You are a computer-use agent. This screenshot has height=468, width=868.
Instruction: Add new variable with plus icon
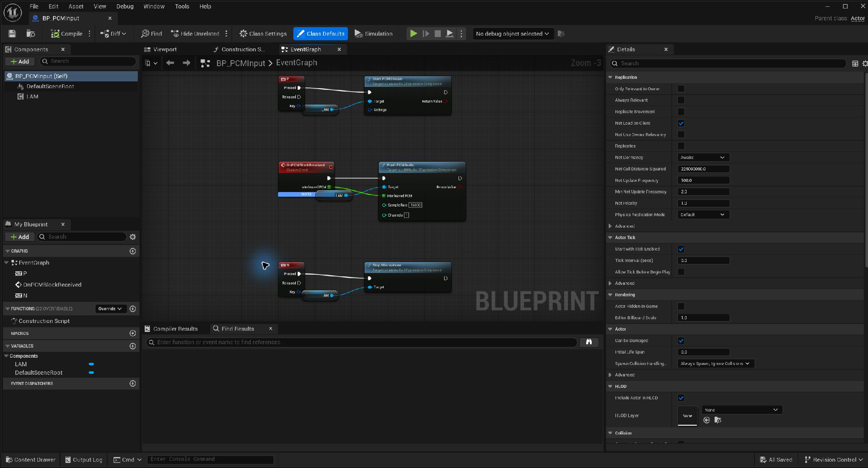[x=133, y=346]
